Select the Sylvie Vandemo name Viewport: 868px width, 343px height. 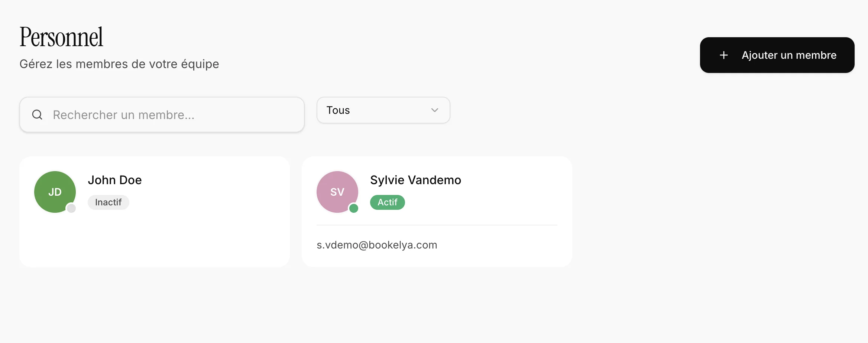point(415,180)
